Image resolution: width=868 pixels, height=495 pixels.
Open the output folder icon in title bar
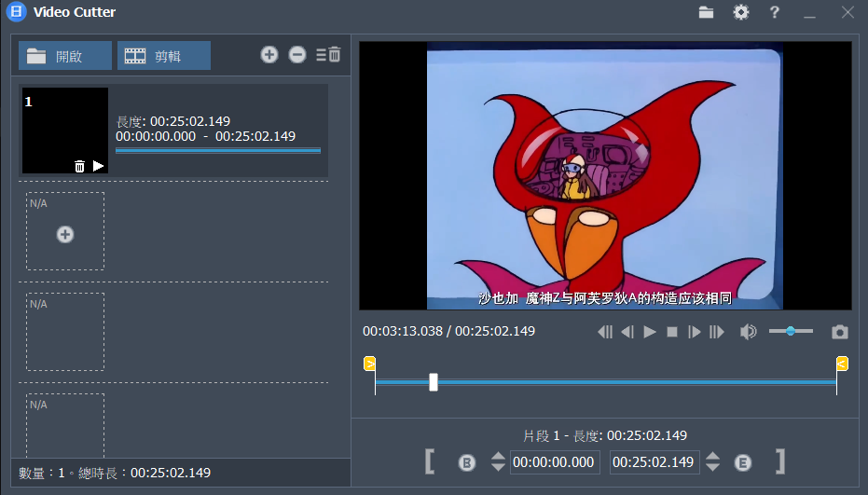[706, 12]
